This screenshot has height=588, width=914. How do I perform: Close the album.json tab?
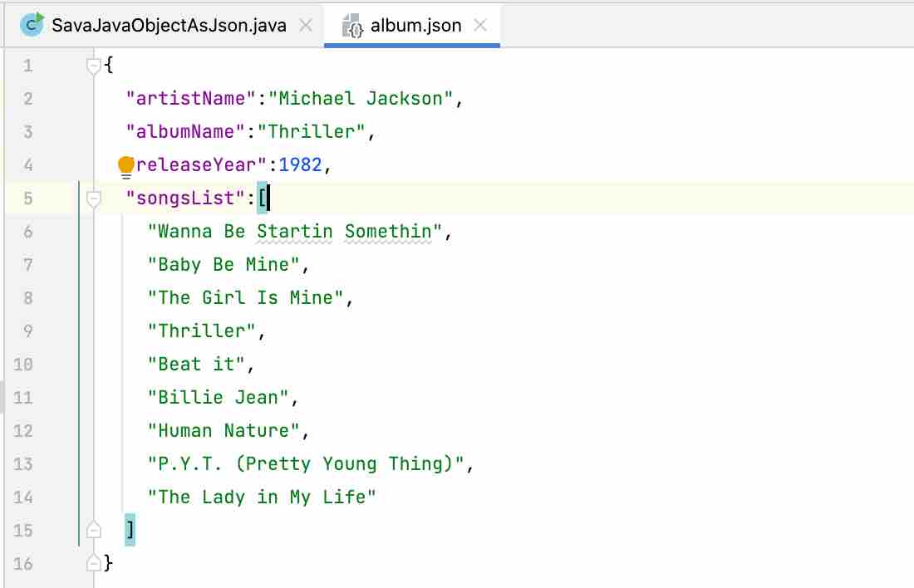coord(480,25)
